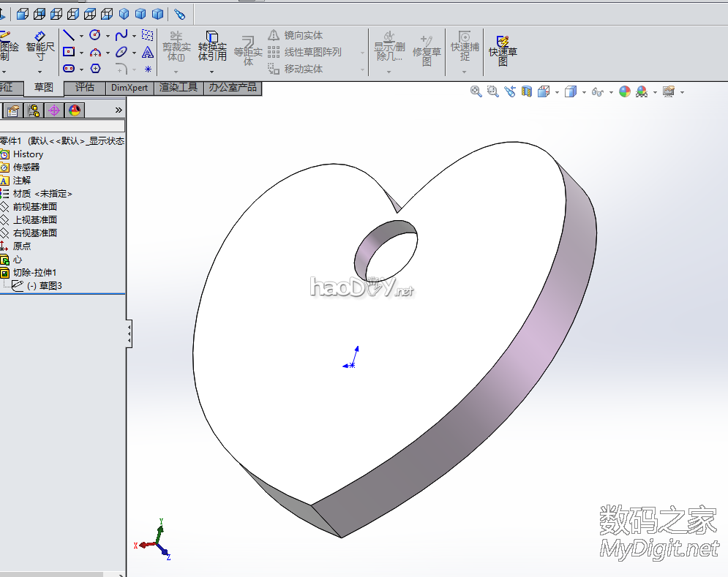Viewport: 728px width, 577px height.
Task: Open the Edit Appearance color ball
Action: tap(624, 91)
